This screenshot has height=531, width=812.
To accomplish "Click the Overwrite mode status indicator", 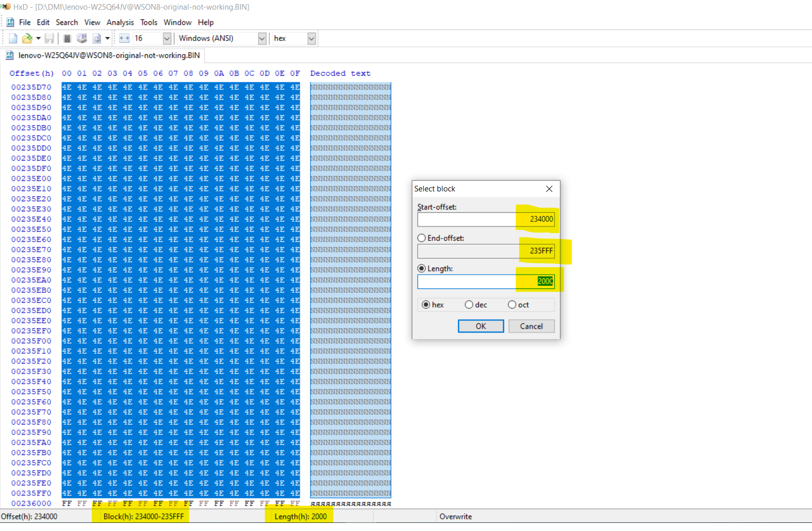I will [x=456, y=517].
